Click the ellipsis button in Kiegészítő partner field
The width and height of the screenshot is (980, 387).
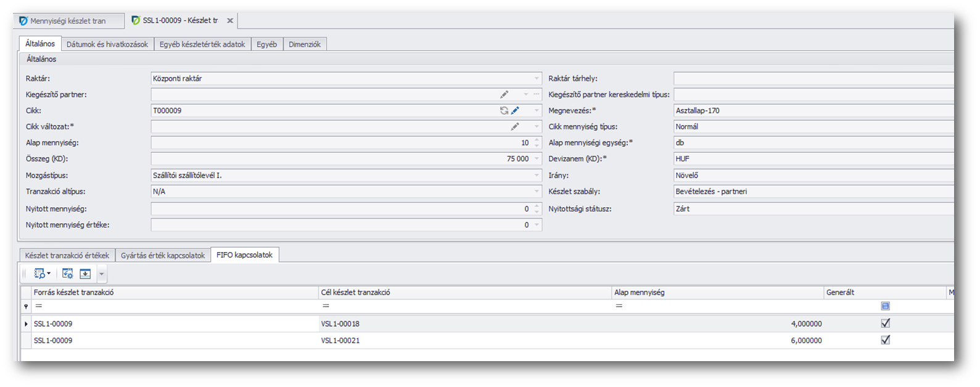point(537,95)
